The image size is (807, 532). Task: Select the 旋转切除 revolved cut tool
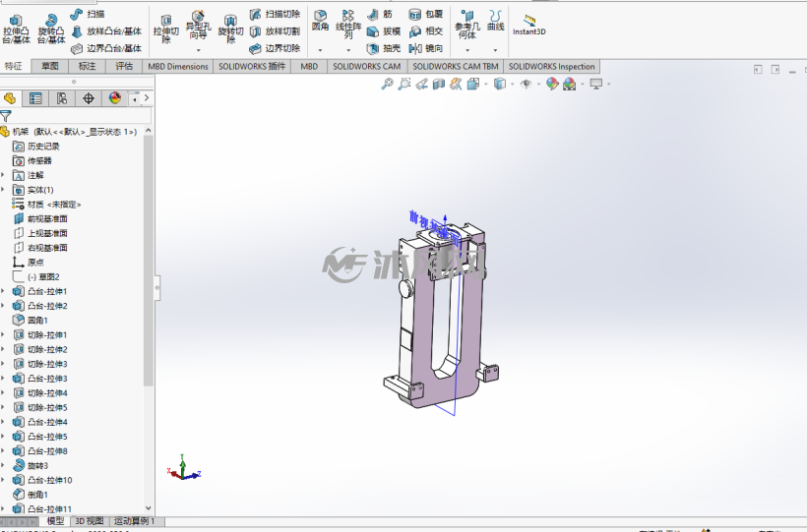pyautogui.click(x=230, y=29)
